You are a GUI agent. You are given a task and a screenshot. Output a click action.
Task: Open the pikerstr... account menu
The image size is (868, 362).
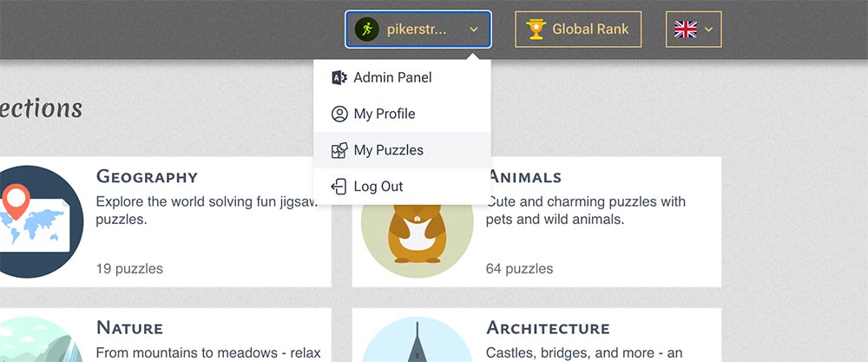point(416,30)
